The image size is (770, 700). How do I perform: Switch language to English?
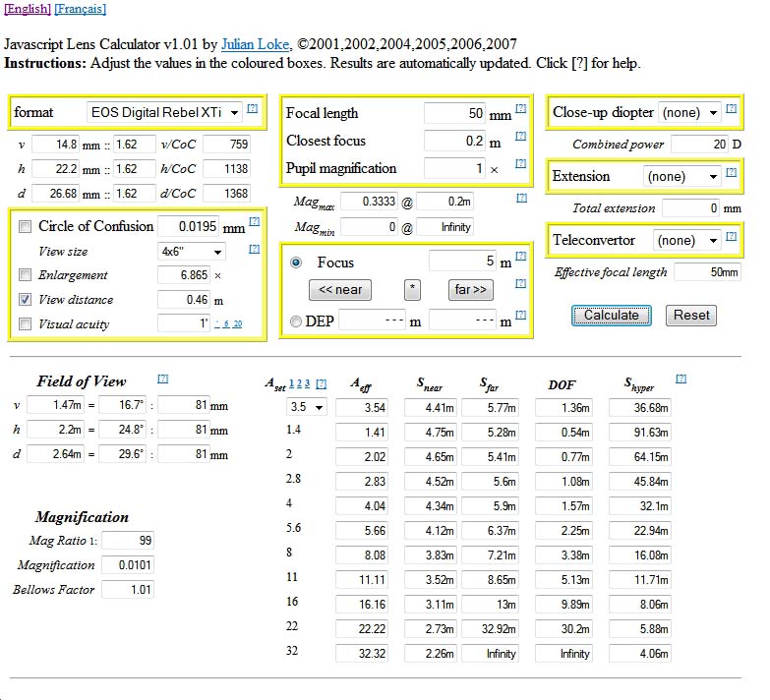pyautogui.click(x=28, y=9)
